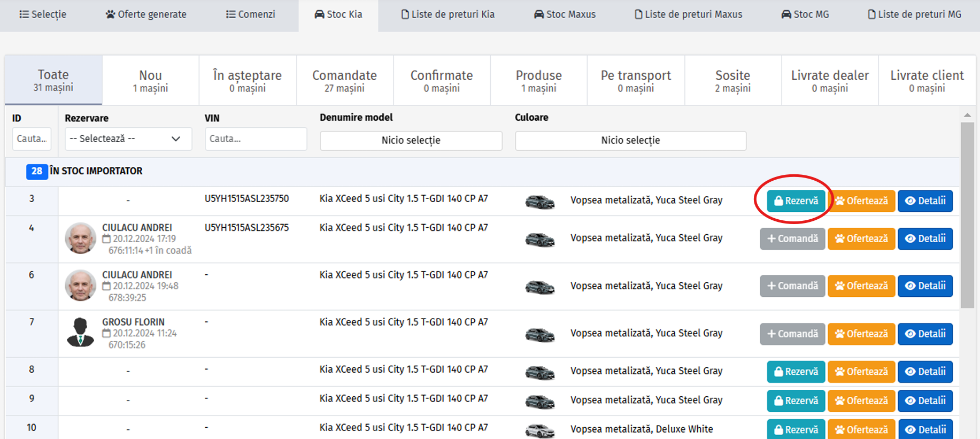Viewport: 980px width, 439px height.
Task: Open the Oferte generate tab
Action: [x=146, y=14]
